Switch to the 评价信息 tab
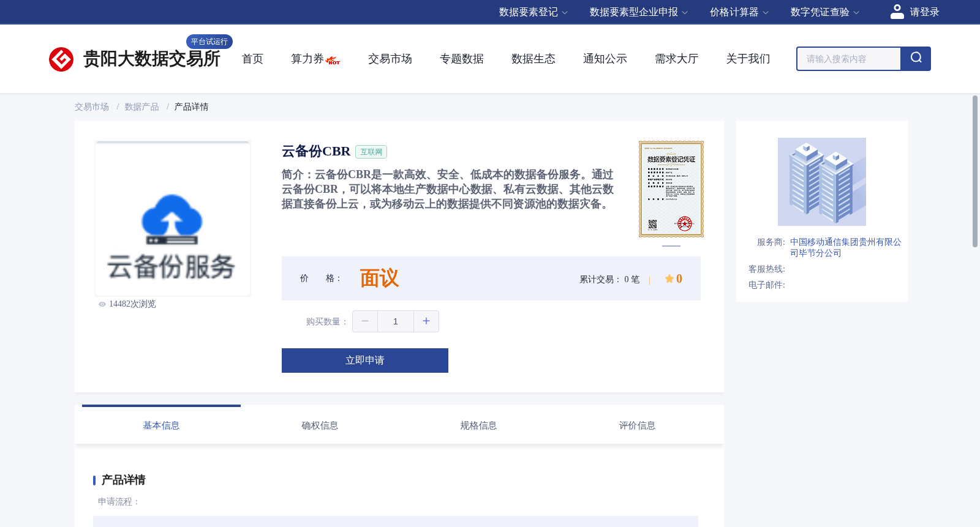980x527 pixels. click(637, 425)
